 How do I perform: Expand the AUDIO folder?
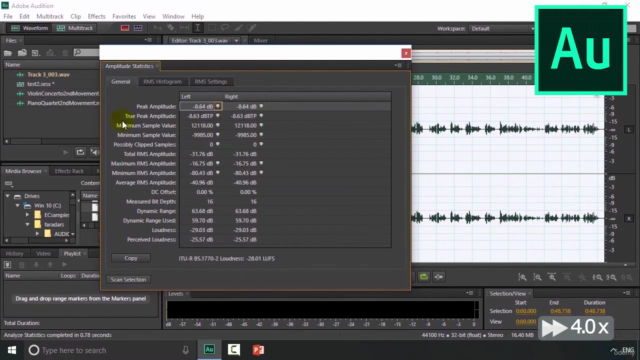point(37,234)
